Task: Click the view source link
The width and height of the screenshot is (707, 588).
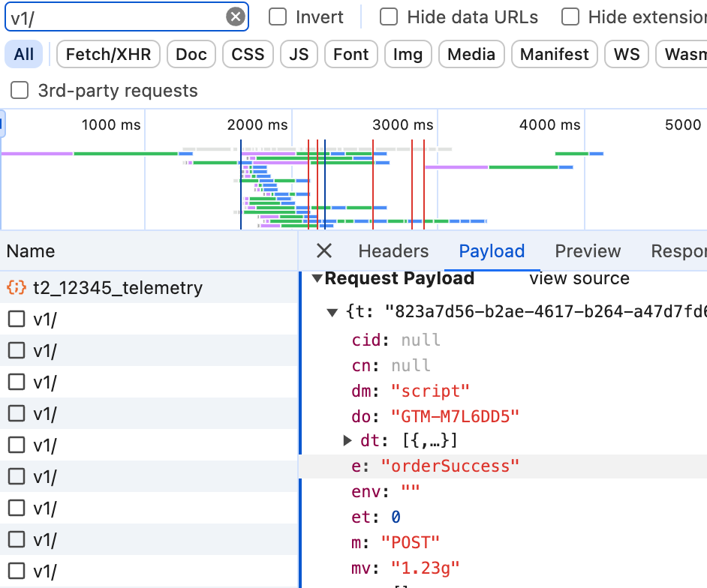Action: coord(579,278)
